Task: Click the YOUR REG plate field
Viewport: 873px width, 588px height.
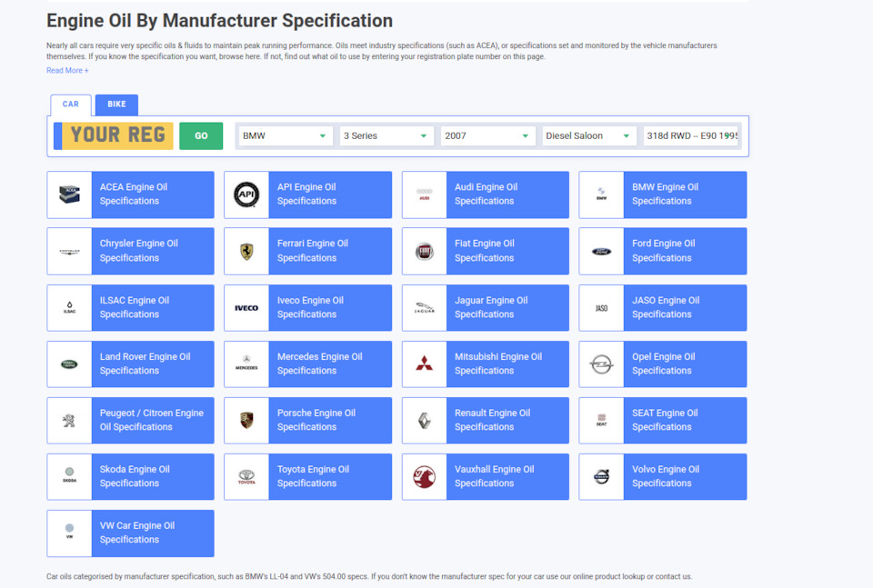Action: tap(114, 135)
